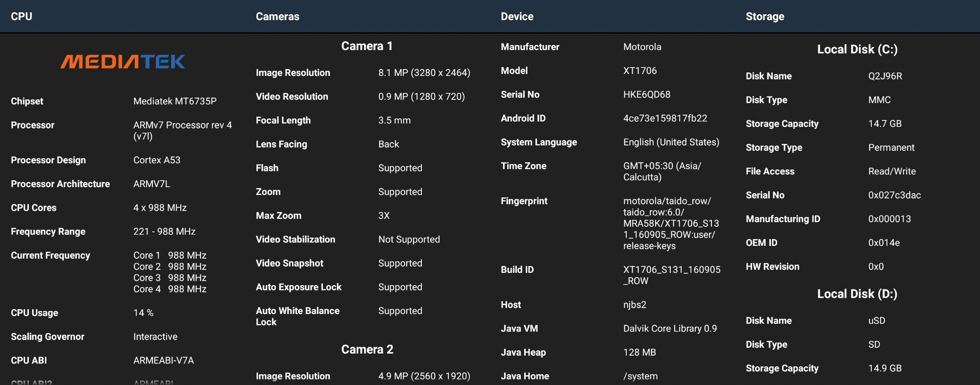Select the Storage section header
980x385 pixels.
(x=764, y=16)
